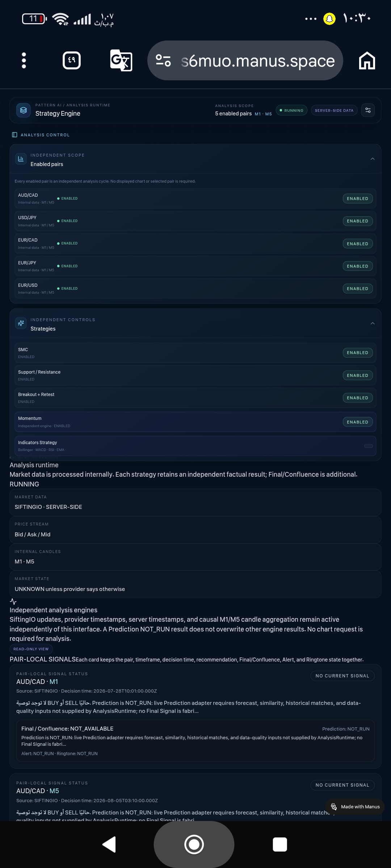Open analysis settings sliders icon

pos(368,110)
